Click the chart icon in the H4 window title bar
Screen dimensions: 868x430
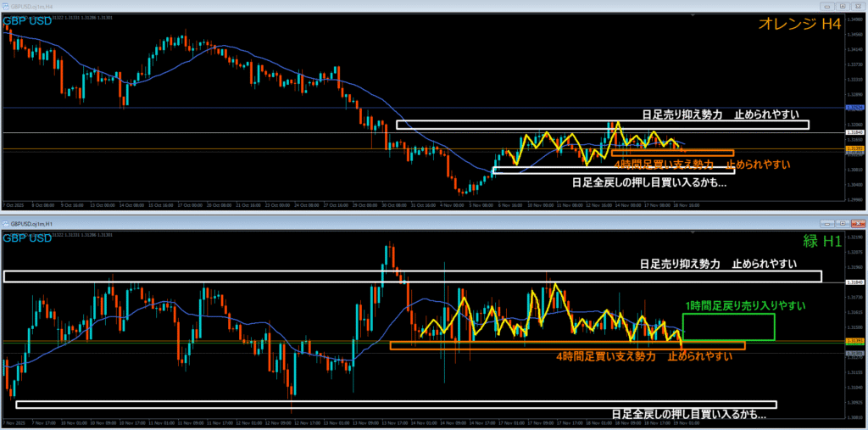pos(6,7)
